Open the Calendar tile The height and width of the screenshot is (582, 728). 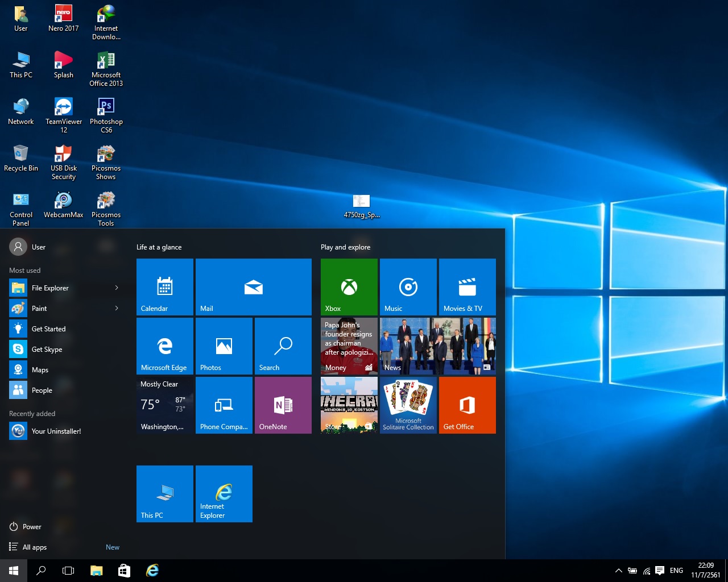click(x=165, y=287)
